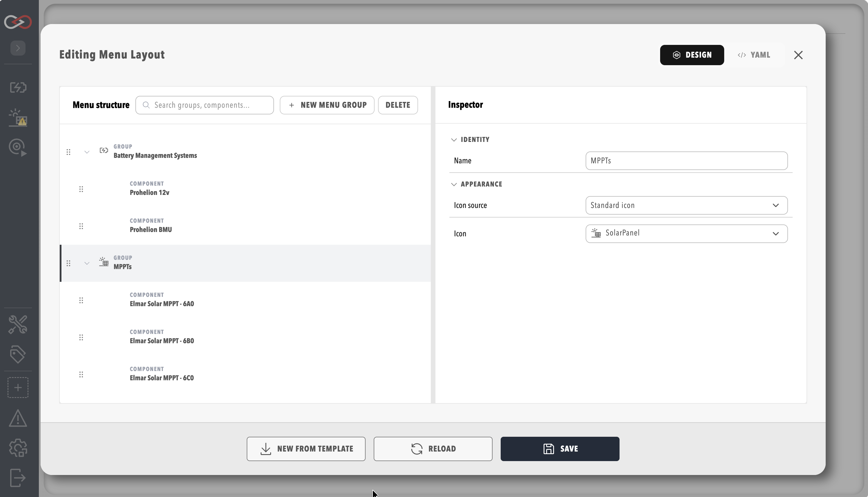Open the tags sidebar icon

pos(18,354)
